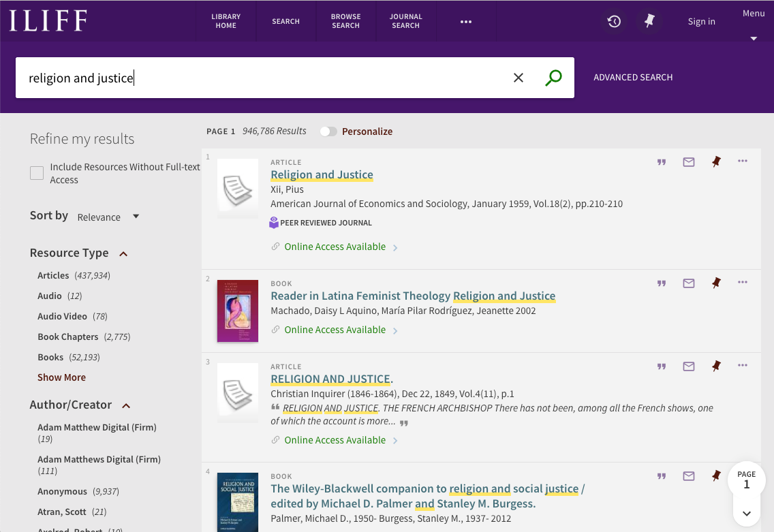Toggle the Personalize switch

[x=328, y=131]
